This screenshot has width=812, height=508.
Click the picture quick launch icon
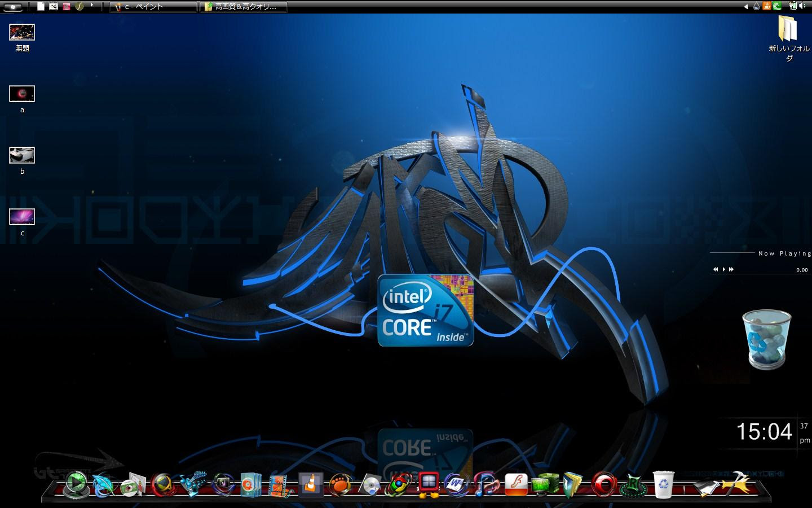pos(54,7)
